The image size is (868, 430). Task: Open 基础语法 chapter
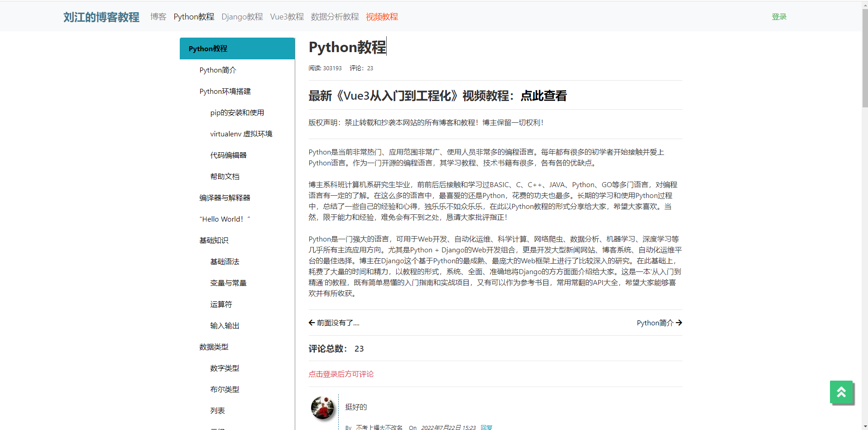click(225, 261)
